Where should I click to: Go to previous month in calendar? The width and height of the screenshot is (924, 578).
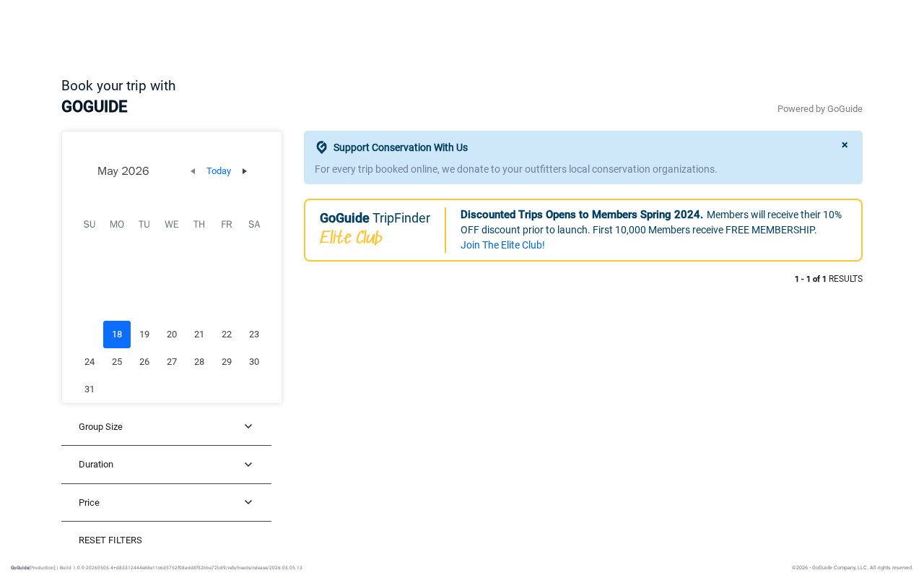193,171
